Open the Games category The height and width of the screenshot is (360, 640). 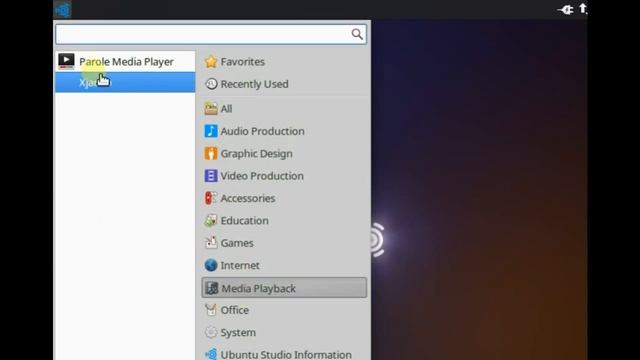click(284, 243)
